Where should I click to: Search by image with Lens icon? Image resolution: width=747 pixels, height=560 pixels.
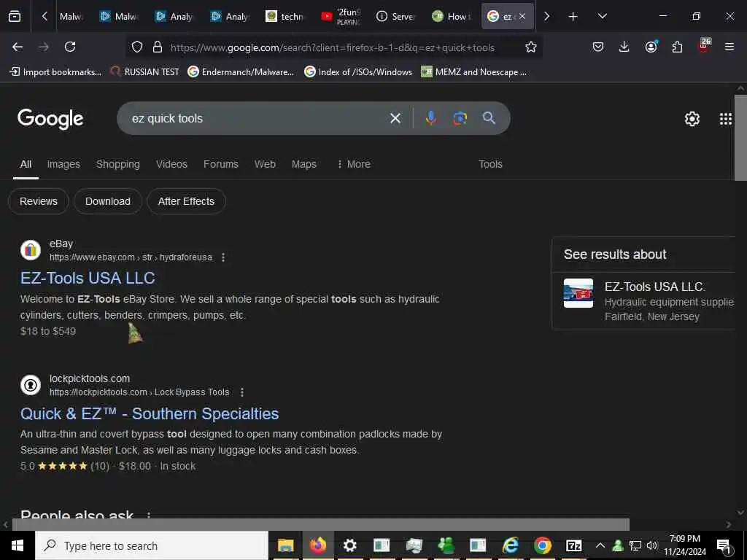point(460,118)
